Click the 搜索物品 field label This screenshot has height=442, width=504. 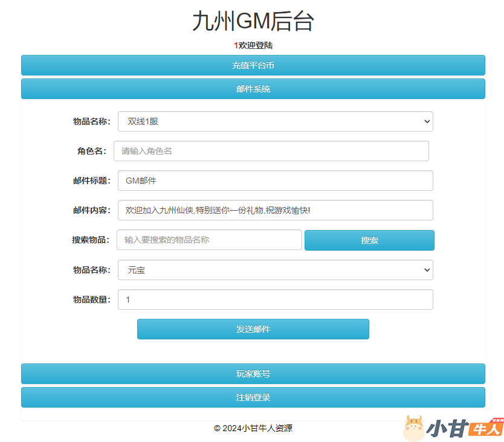click(91, 240)
